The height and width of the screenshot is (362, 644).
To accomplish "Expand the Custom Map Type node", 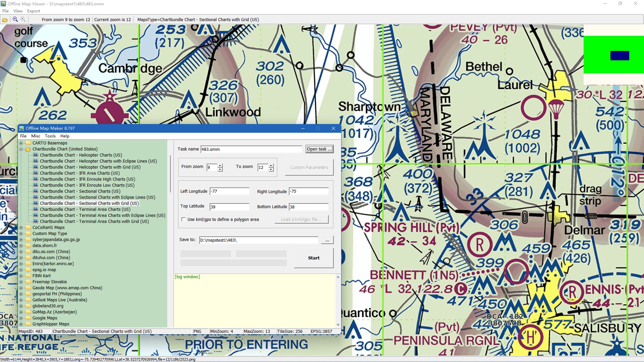I will point(21,234).
